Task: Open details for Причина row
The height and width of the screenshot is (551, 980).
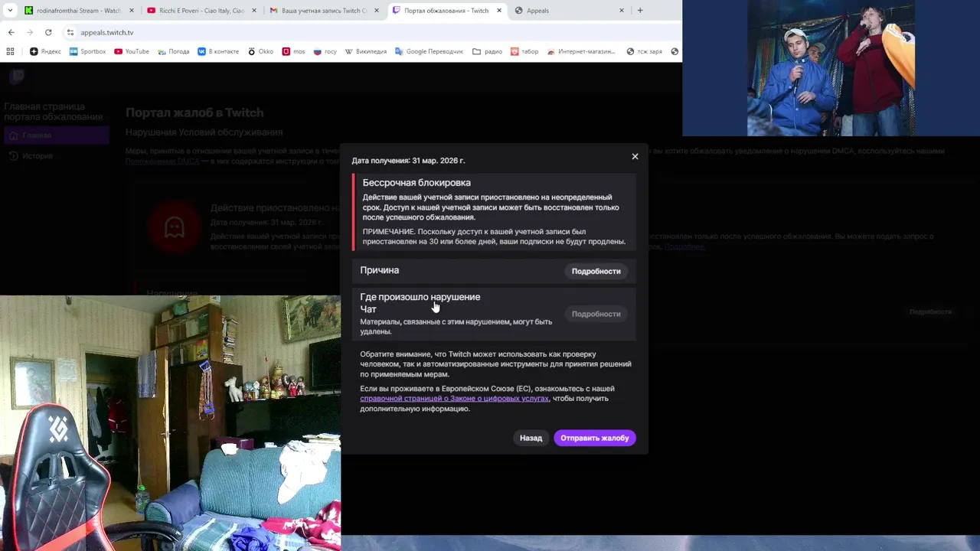Action: [596, 271]
